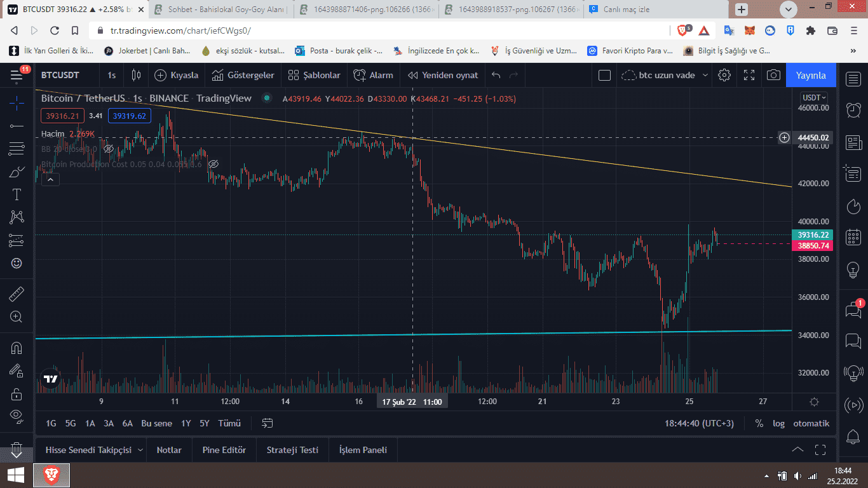Select the text annotation tool
Viewport: 868px width, 488px height.
pyautogui.click(x=17, y=194)
